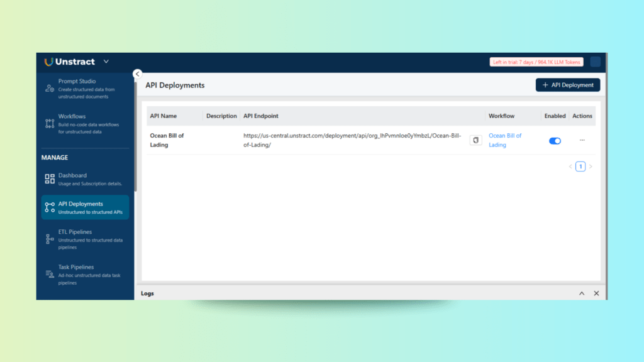Open actions menu for Ocean Bill of Lading

(582, 140)
